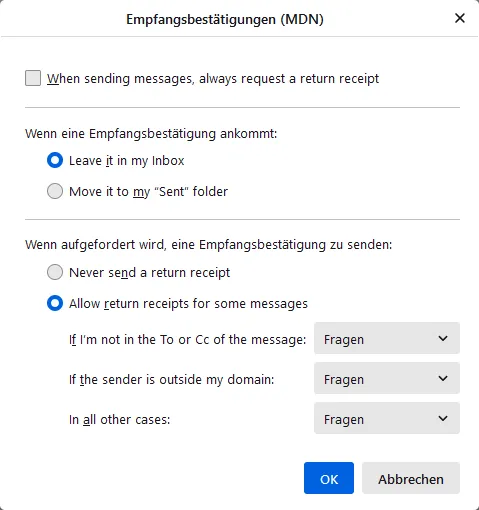
Task: Open the not in To or Cc dropdown
Action: pyautogui.click(x=387, y=338)
